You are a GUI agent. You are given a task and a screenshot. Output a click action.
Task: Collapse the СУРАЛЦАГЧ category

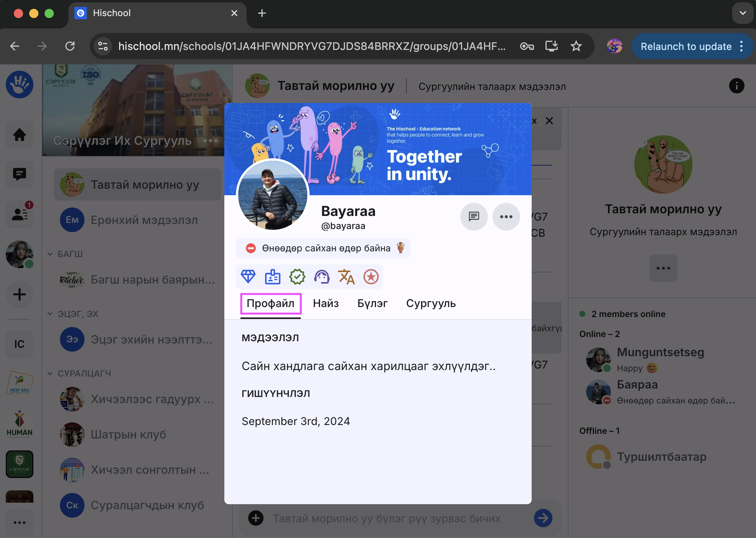[50, 374]
